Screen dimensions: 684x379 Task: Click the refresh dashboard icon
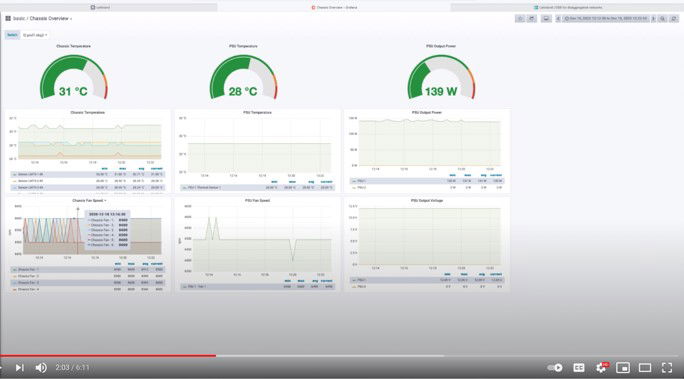(674, 19)
